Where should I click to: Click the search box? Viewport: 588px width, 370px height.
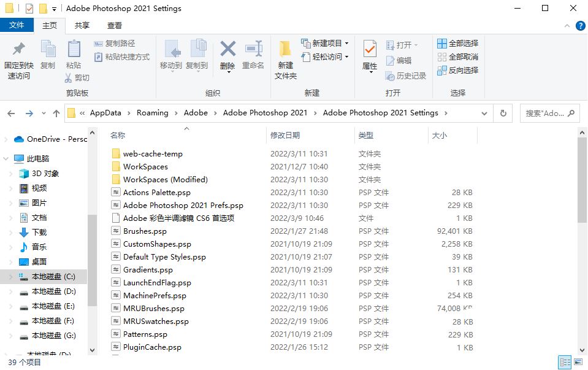(x=549, y=114)
